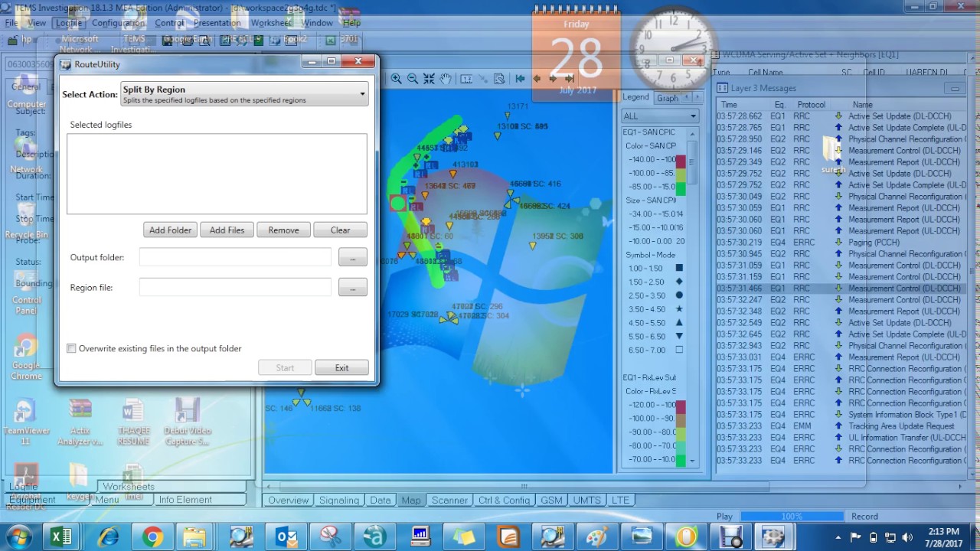Switch to the Signaling worksheet tab
The height and width of the screenshot is (551, 980).
coord(339,500)
